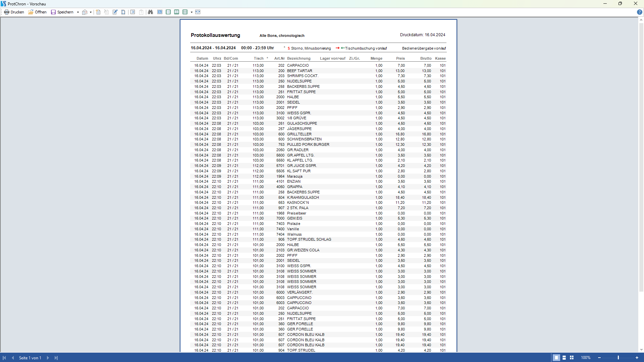Click the Drucken print button
The width and height of the screenshot is (644, 362).
click(x=14, y=12)
